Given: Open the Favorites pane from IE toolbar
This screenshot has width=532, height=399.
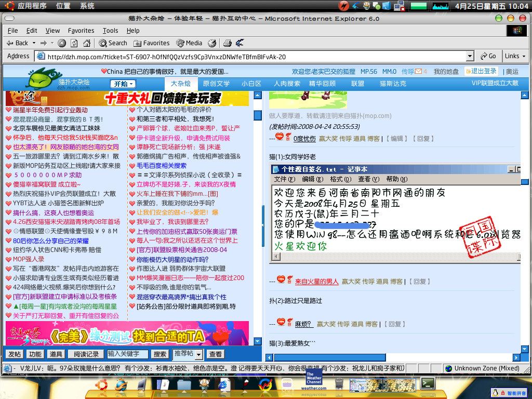Looking at the screenshot, I should [151, 43].
